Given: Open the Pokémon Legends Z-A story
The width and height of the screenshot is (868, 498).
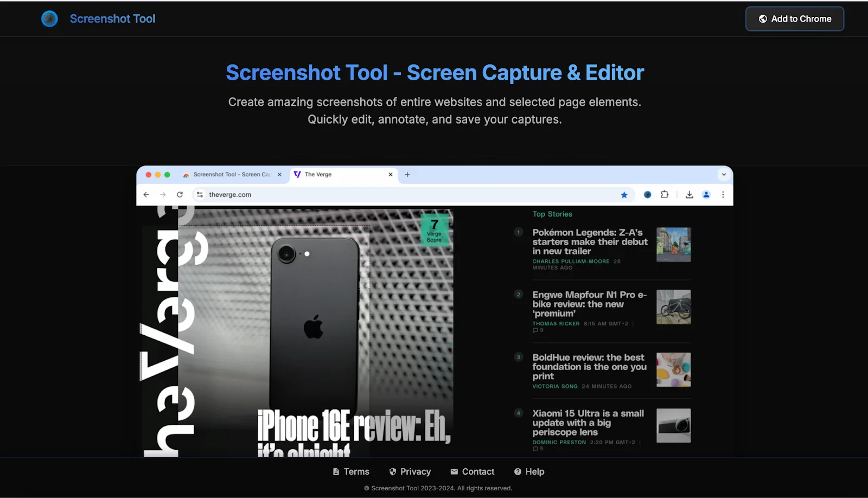Looking at the screenshot, I should click(x=590, y=242).
